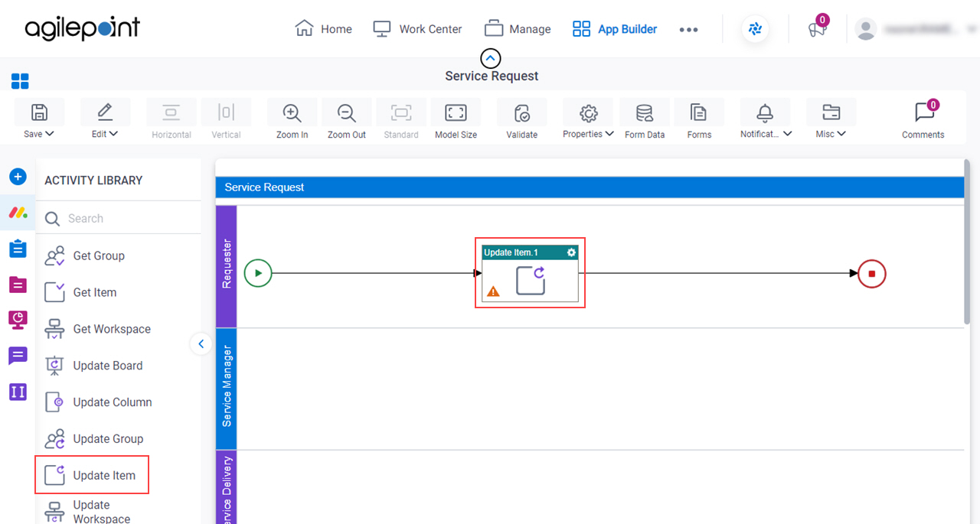Open the Forms toolbar icon
980x524 pixels.
tap(699, 112)
